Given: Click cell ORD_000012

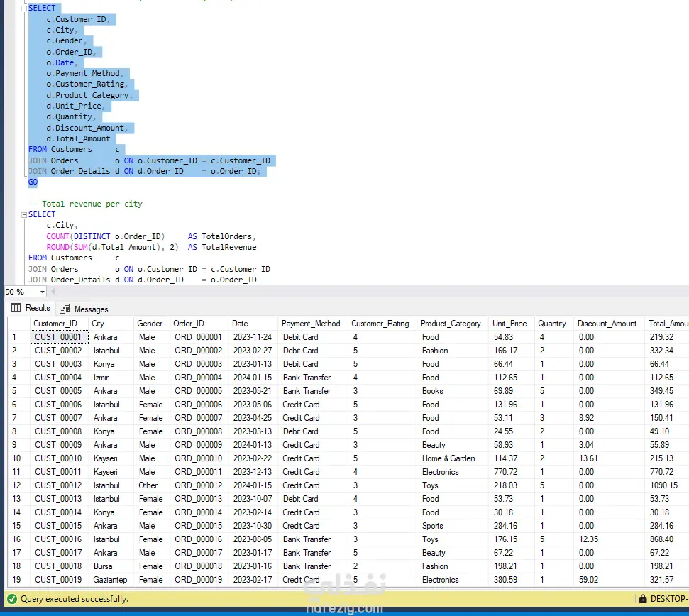Looking at the screenshot, I should click(199, 485).
